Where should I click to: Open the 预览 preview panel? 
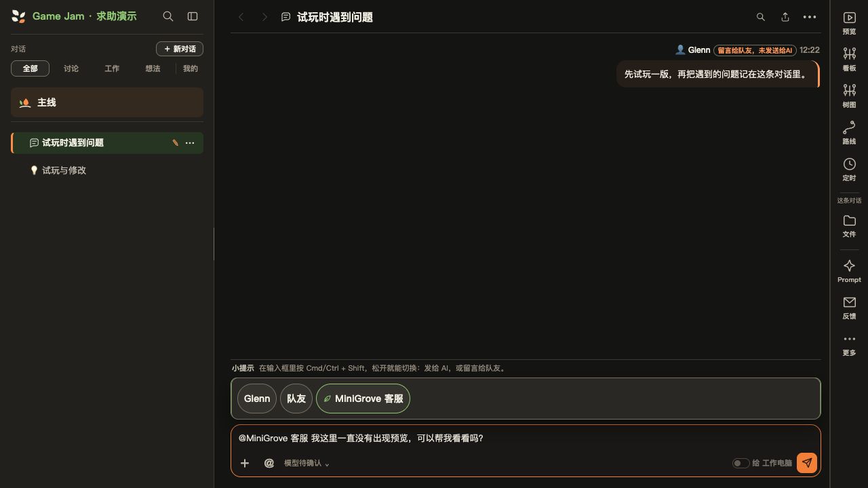click(849, 23)
